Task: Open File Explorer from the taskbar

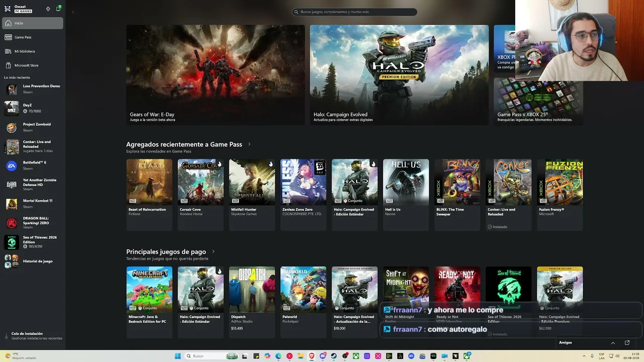Action: coord(300,356)
